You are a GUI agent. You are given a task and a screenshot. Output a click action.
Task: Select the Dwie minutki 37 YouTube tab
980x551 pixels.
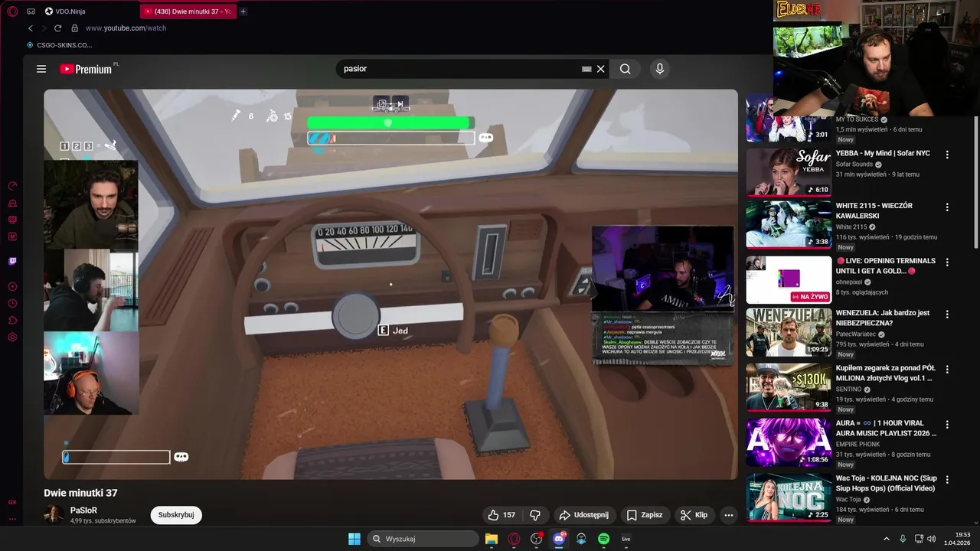[x=187, y=11]
